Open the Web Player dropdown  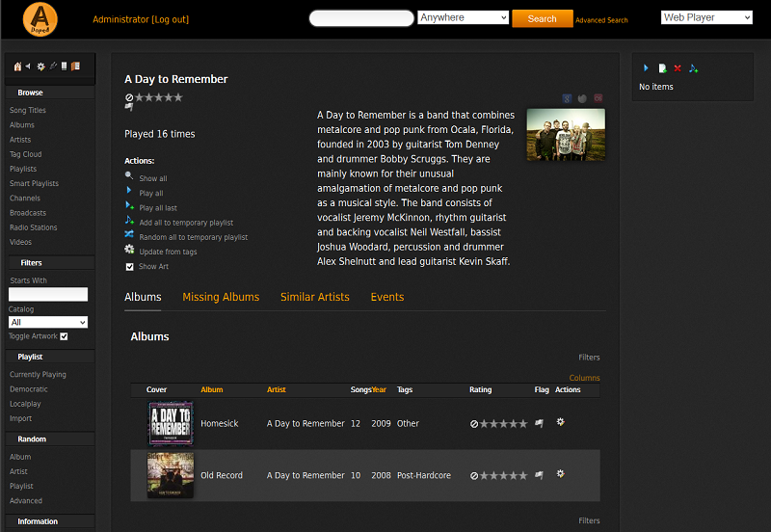[x=706, y=17]
